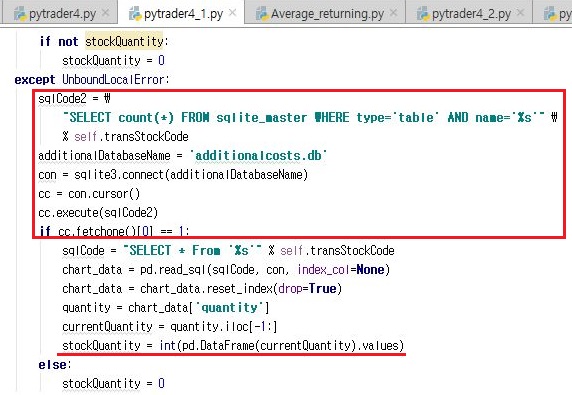Click the else keyword near the bottom

(54, 364)
